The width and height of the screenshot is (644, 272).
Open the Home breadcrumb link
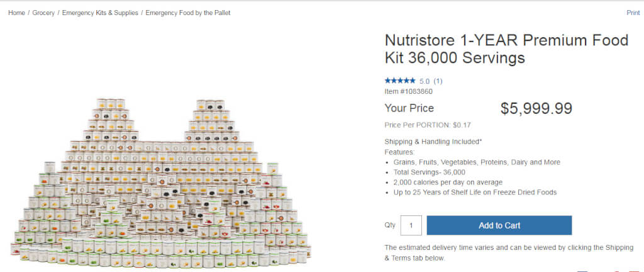[x=16, y=13]
